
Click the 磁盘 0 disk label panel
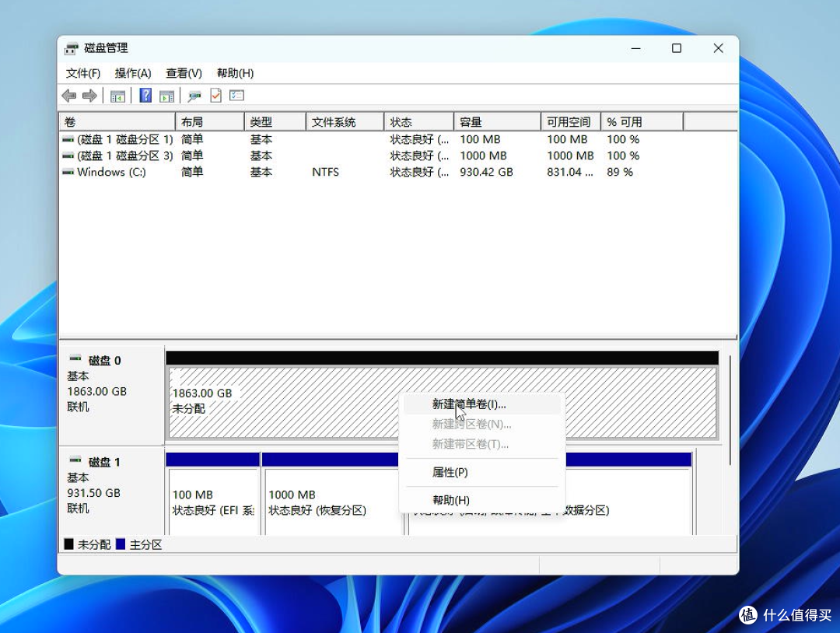(x=111, y=395)
